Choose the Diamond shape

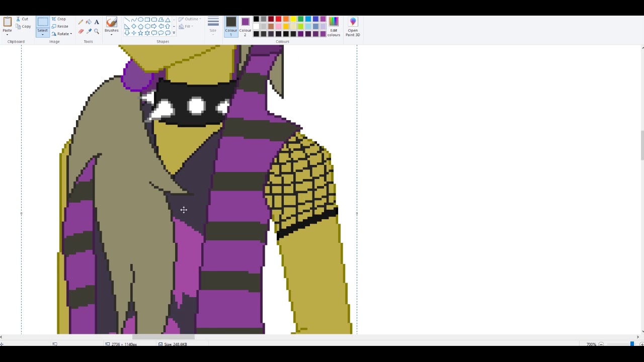click(134, 26)
